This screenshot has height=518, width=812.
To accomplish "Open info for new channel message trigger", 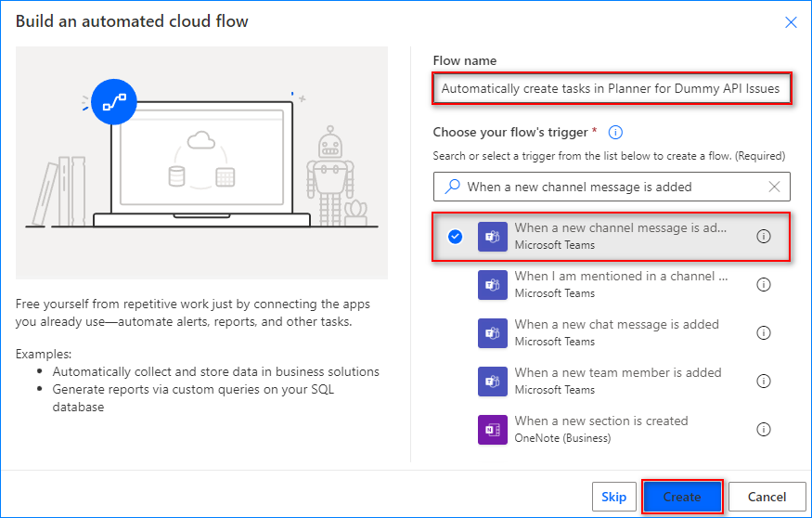I will (x=764, y=237).
